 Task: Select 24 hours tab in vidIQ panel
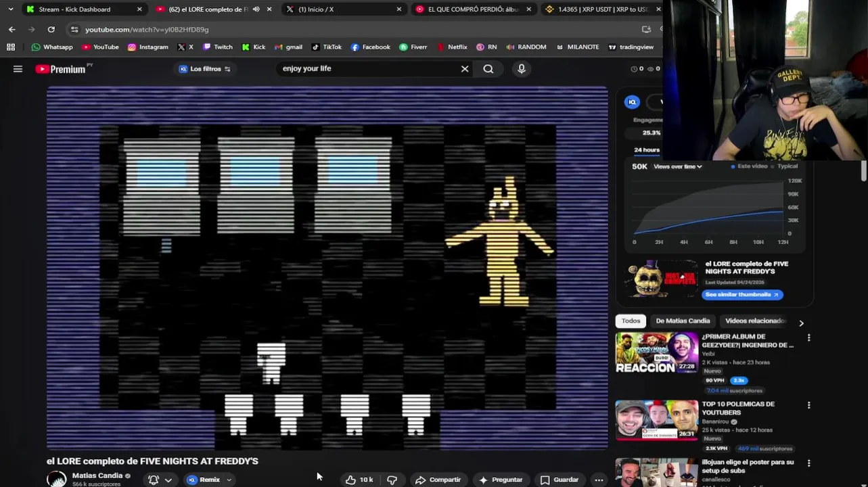pyautogui.click(x=647, y=149)
